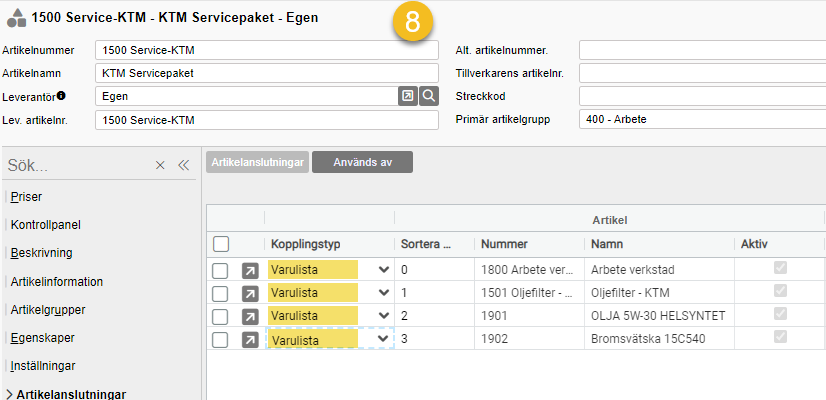The width and height of the screenshot is (826, 400).
Task: Toggle Aktiv checkbox for OLJA 5W-30 HELSYNTET
Action: (780, 314)
